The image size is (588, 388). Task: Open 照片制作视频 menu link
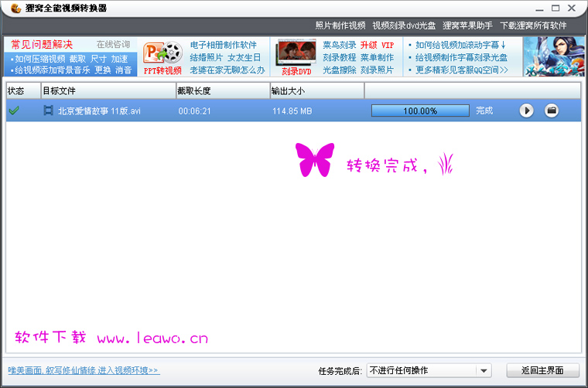coord(340,26)
